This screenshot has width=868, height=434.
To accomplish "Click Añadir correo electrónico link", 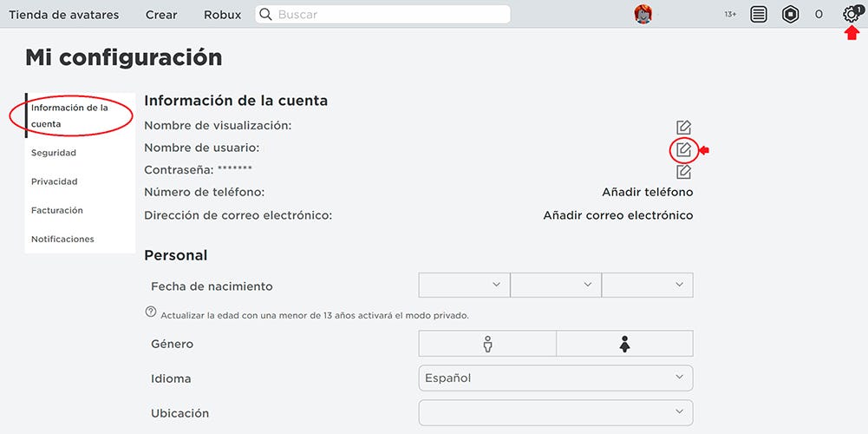I will tap(617, 215).
